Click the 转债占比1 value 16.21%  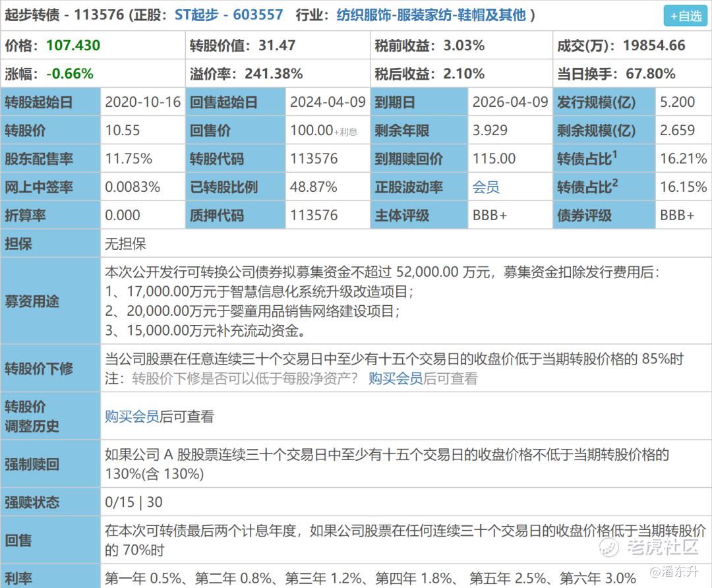pos(684,159)
